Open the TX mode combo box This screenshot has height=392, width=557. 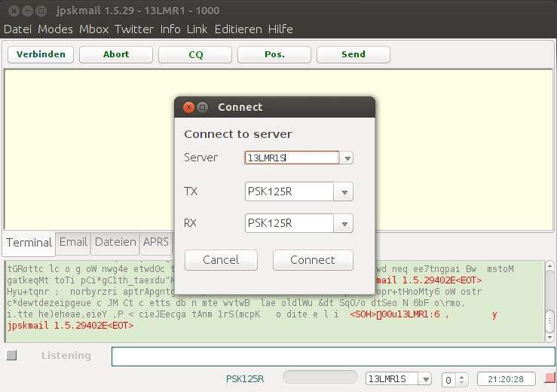[x=298, y=191]
